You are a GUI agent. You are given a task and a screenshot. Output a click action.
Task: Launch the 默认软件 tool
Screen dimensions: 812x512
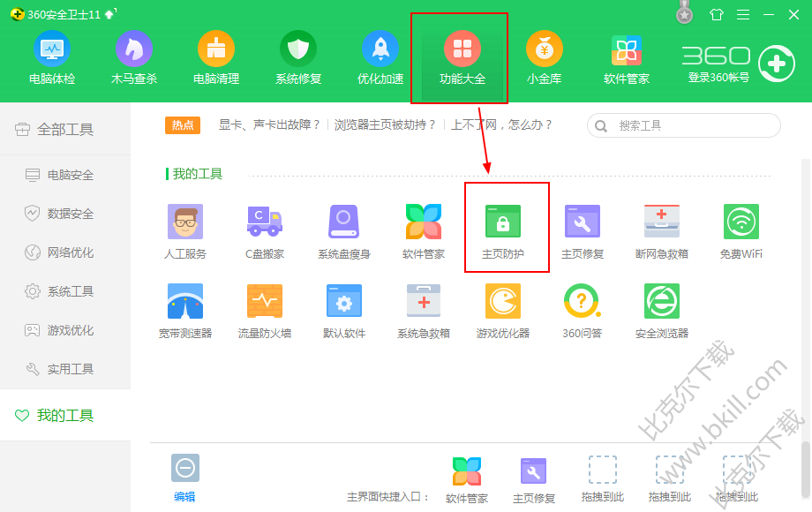344,311
